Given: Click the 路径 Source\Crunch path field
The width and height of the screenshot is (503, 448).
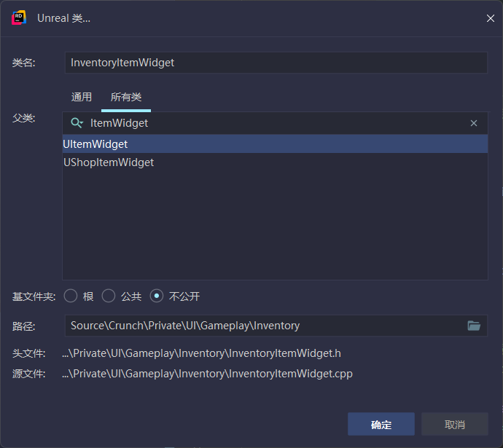Looking at the screenshot, I should (276, 326).
